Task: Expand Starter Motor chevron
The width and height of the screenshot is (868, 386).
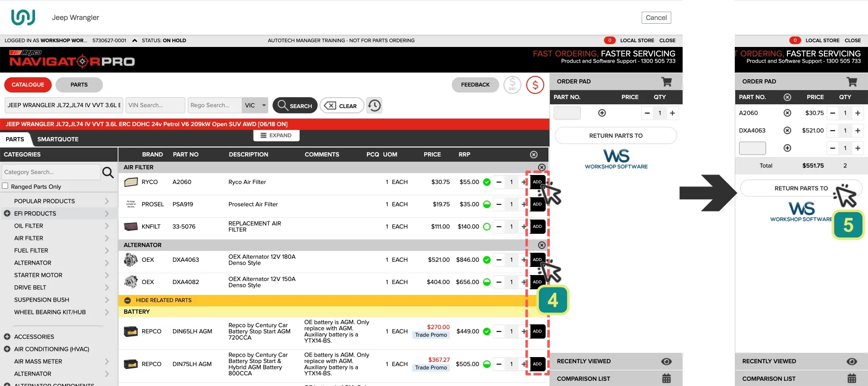Action: tap(107, 275)
